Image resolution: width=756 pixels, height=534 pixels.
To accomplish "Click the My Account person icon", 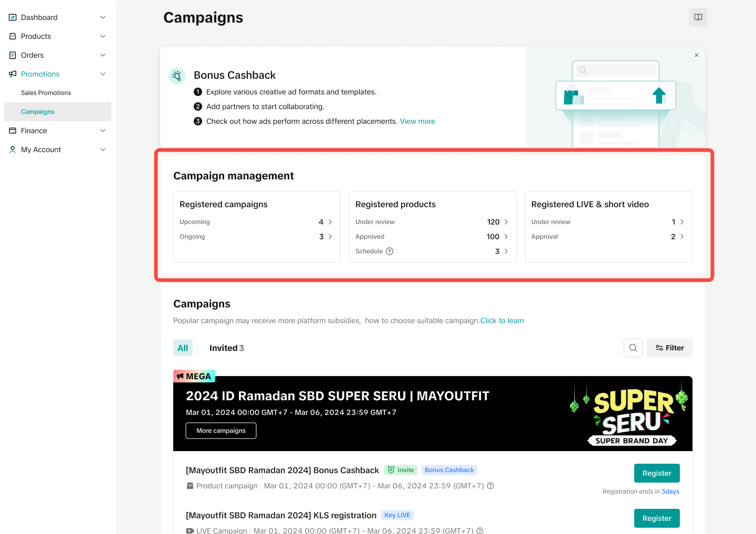I will pyautogui.click(x=13, y=149).
